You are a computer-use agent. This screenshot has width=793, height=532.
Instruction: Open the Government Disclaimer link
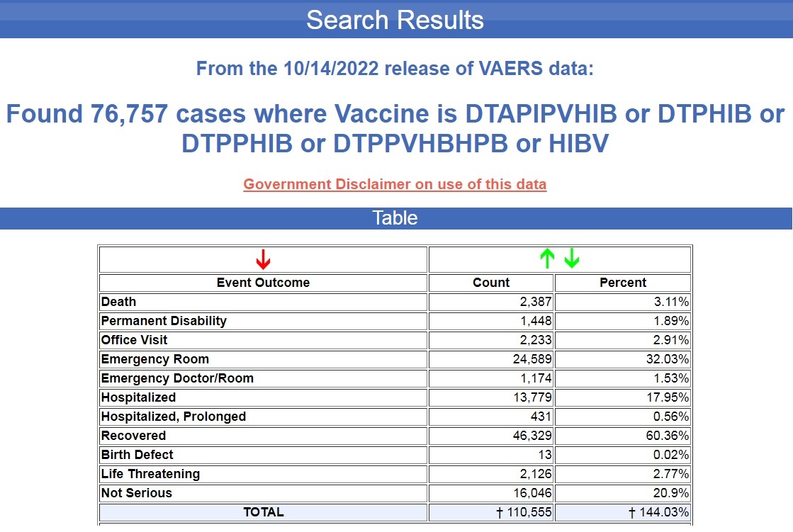(x=395, y=184)
